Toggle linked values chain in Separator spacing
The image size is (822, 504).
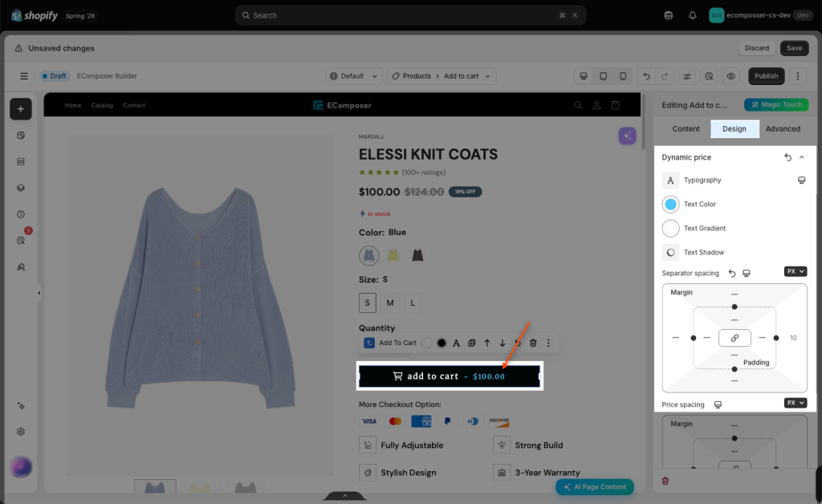735,338
